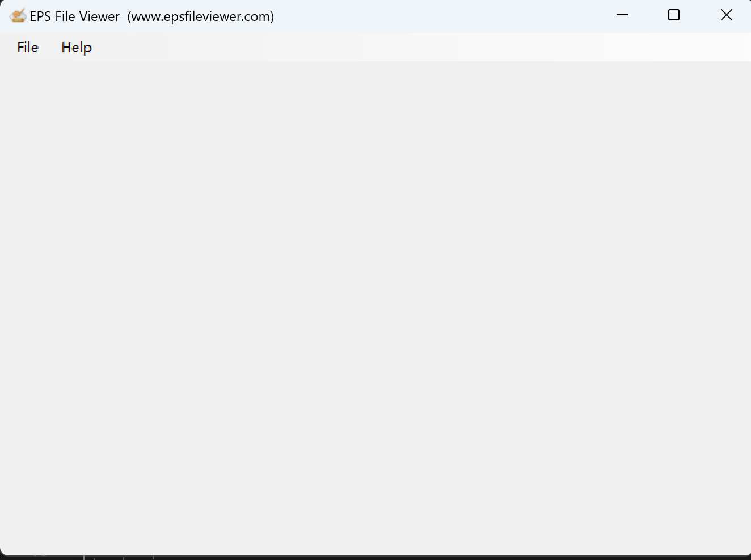Screen dimensions: 751x560
Task: Maximize the EPS File Viewer window
Action: (x=673, y=15)
